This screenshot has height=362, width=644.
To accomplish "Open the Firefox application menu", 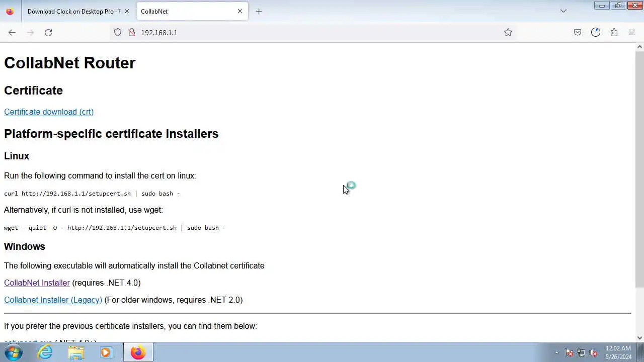I will (632, 32).
